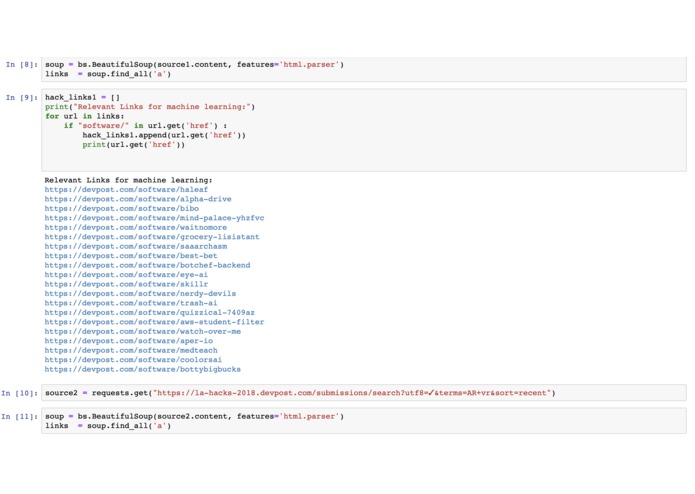Open the best-bet software link
The width and height of the screenshot is (695, 494).
click(x=131, y=256)
